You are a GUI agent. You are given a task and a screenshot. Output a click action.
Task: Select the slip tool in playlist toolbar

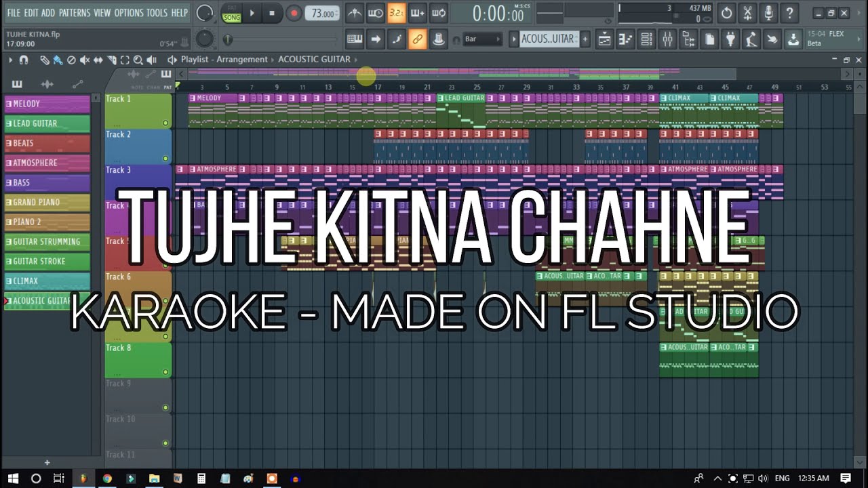(x=98, y=60)
